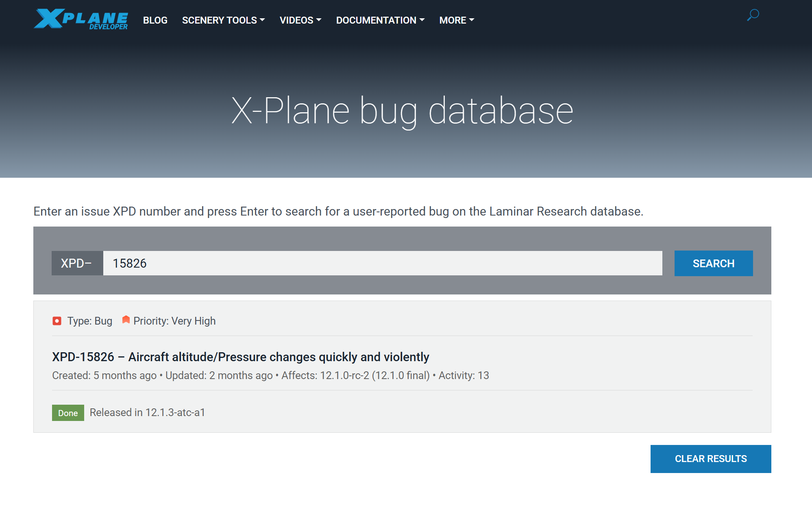Click the Created/Updated metadata line
Viewport: 812px width, 508px height.
click(x=270, y=375)
